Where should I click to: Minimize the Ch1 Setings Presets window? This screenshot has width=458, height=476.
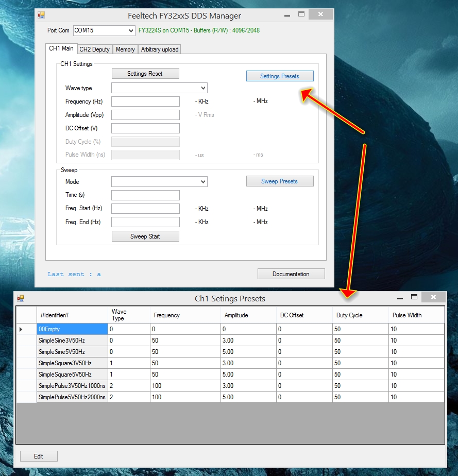coord(400,298)
